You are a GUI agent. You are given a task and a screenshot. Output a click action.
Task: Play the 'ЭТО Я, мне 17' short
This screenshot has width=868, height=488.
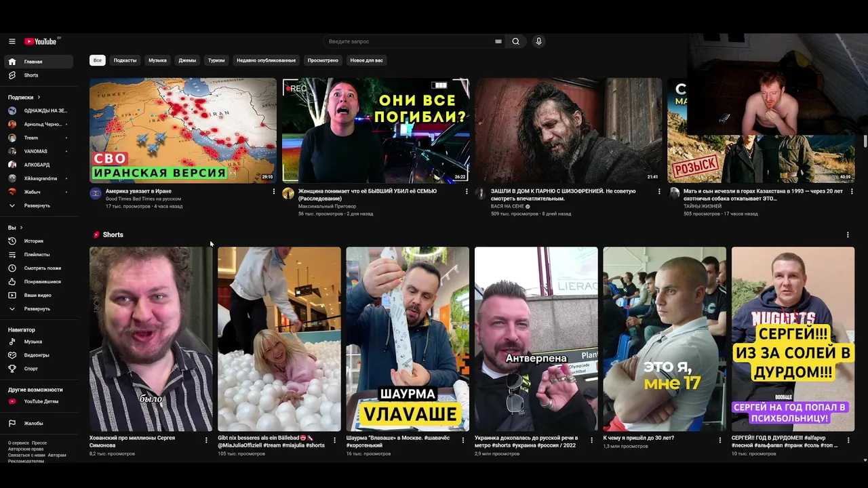(665, 339)
